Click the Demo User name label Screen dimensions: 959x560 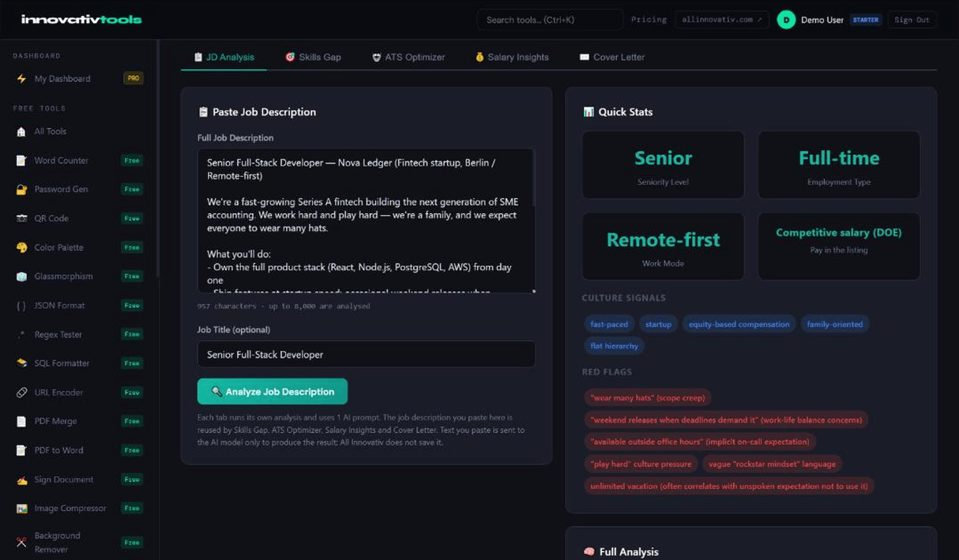[822, 20]
